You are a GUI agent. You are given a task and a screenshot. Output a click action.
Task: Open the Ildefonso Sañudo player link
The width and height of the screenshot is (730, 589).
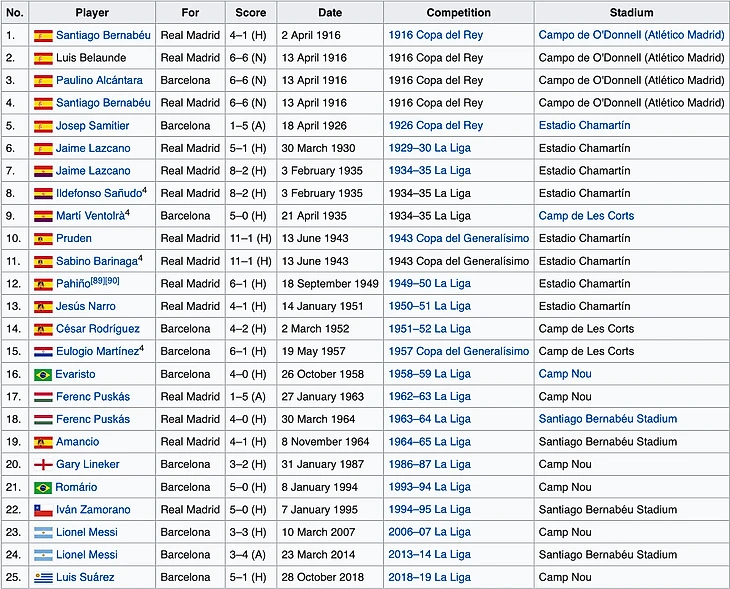click(x=99, y=193)
